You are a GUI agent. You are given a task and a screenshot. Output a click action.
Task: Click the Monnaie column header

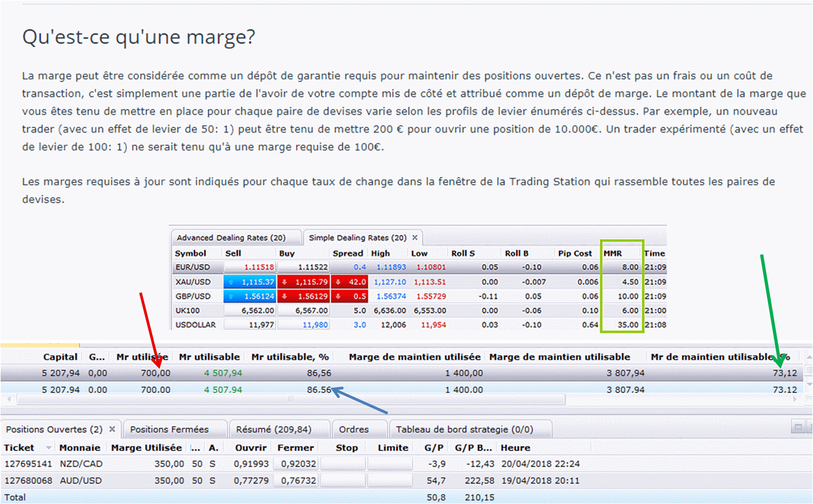pos(80,448)
